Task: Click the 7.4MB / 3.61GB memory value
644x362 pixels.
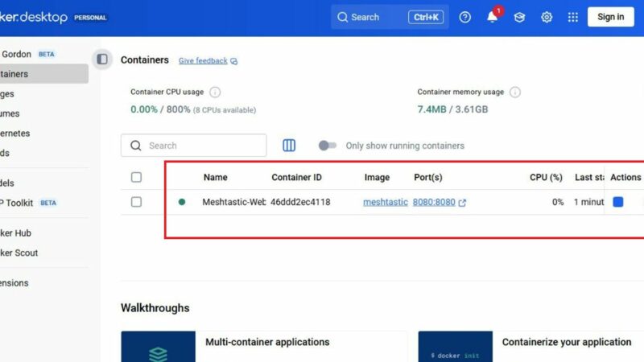Action: coord(452,109)
